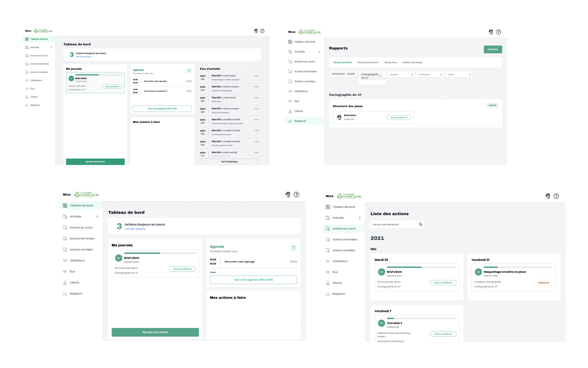588x368 pixels.
Task: Expand Activités chevron in Rapports sidebar
Action: click(319, 52)
